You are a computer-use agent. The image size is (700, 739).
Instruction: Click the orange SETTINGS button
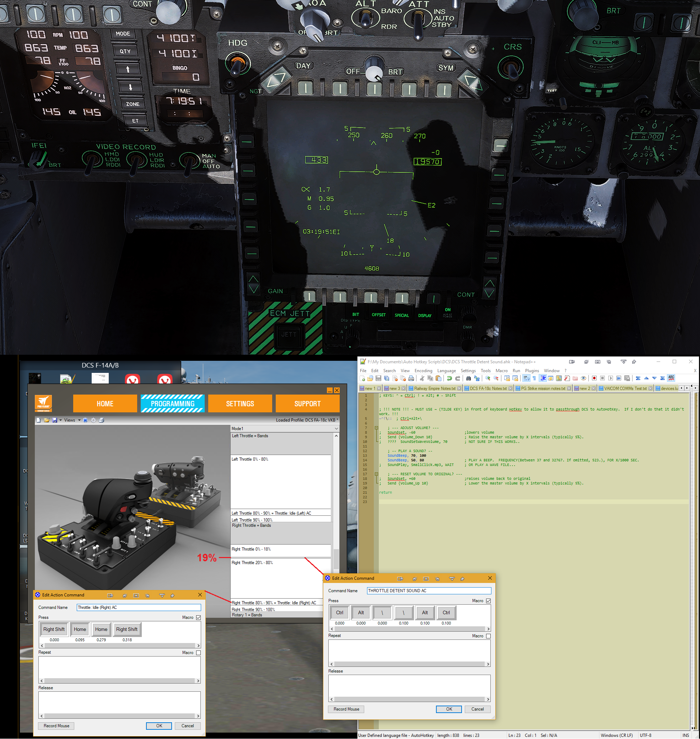(240, 404)
